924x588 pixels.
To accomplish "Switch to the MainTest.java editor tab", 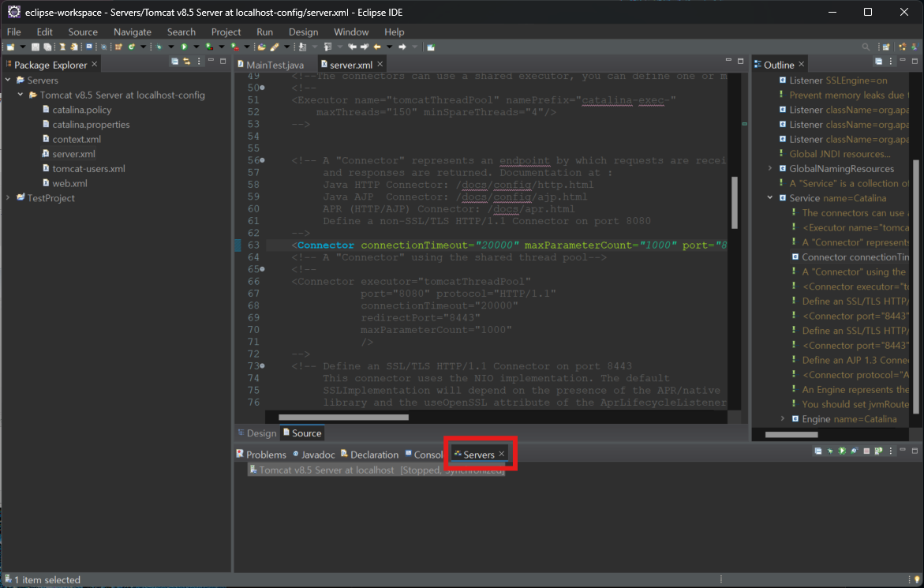I will pyautogui.click(x=271, y=65).
